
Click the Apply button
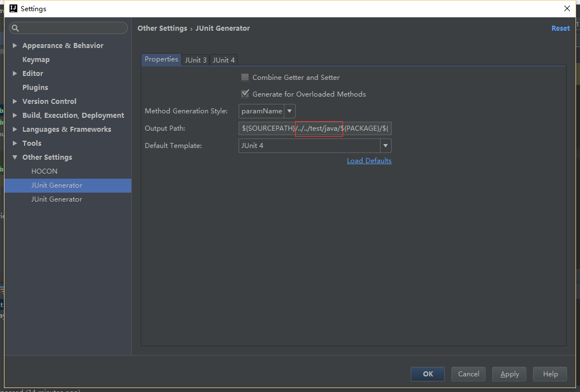click(510, 374)
